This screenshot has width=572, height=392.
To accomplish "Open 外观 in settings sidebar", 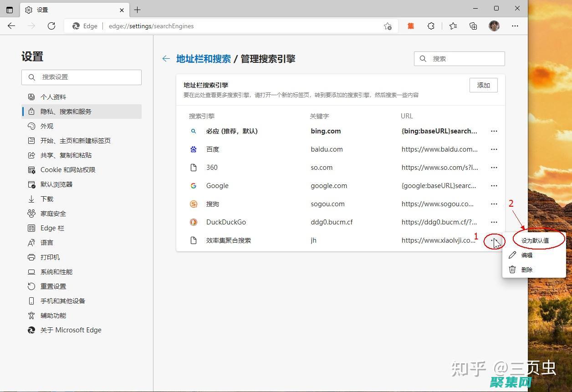I will point(47,126).
